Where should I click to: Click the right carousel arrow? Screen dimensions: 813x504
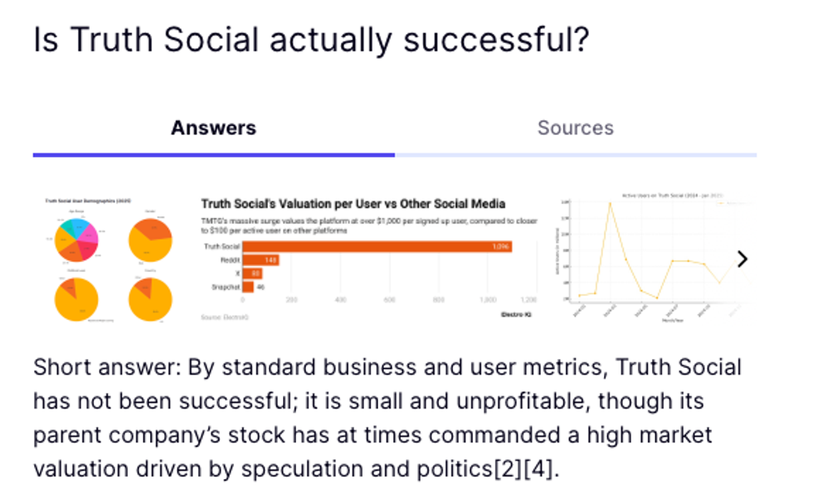pos(742,259)
